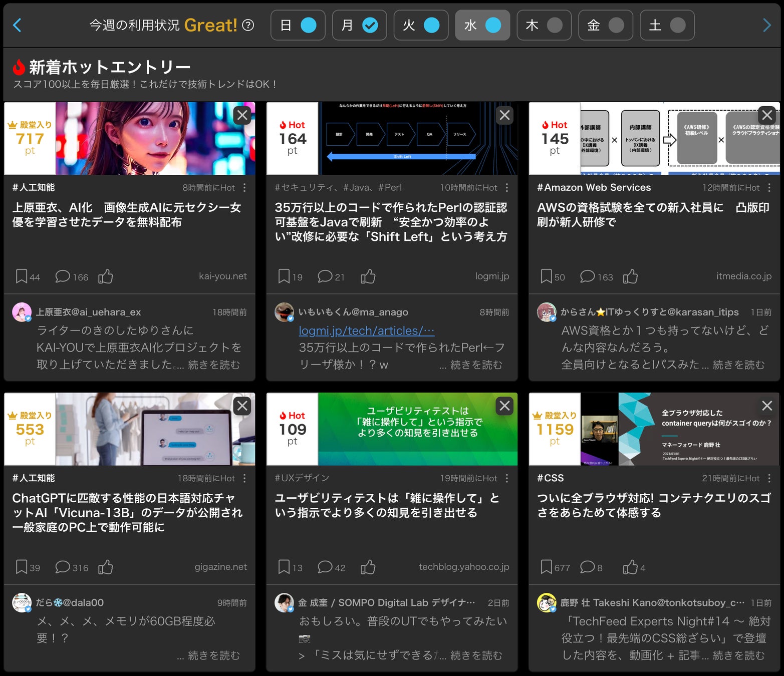Open the container query slide thumbnail
The image size is (784, 676).
(680, 429)
